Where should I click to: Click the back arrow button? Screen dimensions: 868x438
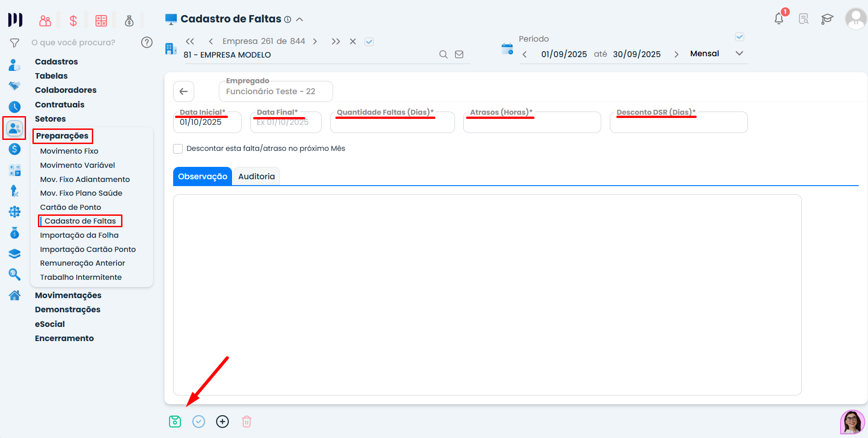pyautogui.click(x=184, y=91)
